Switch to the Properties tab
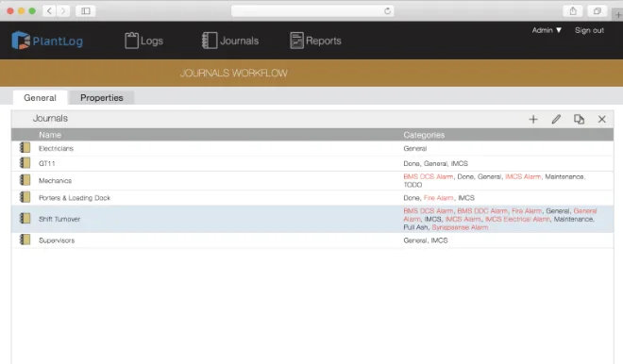 pos(102,98)
